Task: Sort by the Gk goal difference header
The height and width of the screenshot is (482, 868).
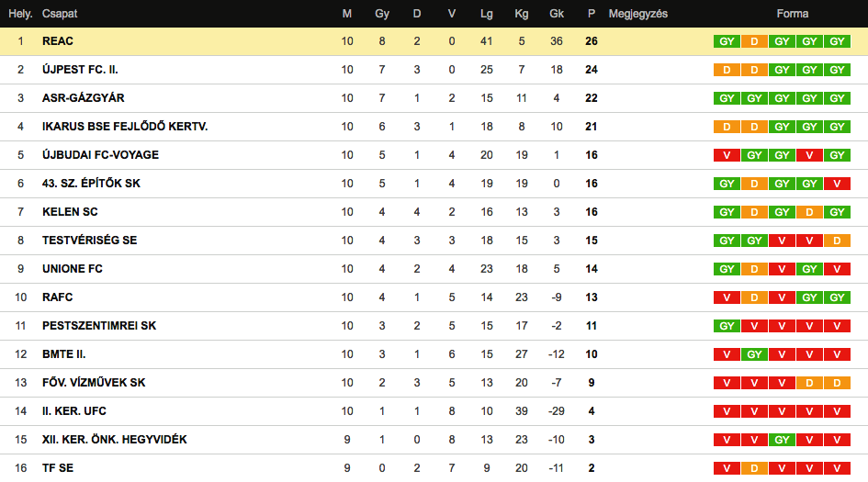Action: [x=557, y=14]
